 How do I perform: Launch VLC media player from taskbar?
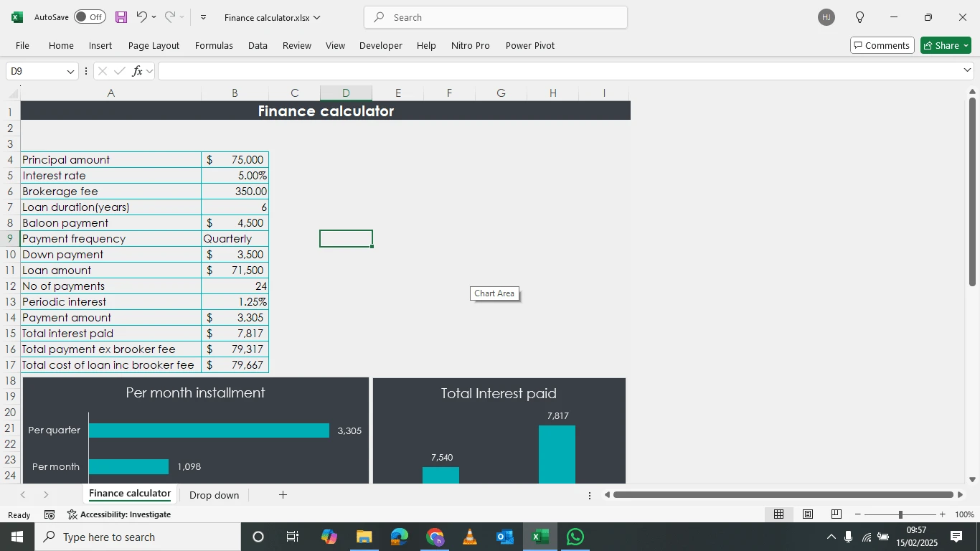pyautogui.click(x=470, y=537)
